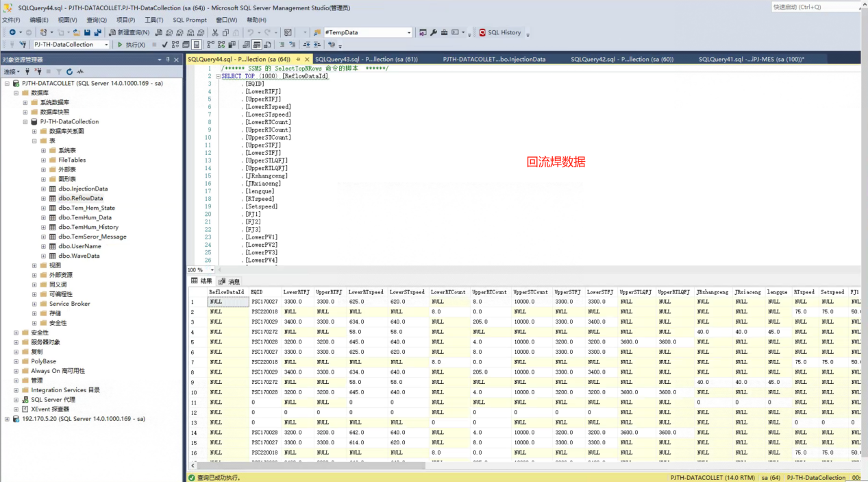
Task: Click the 新建查询 (New Query) toolbar button
Action: pyautogui.click(x=129, y=32)
